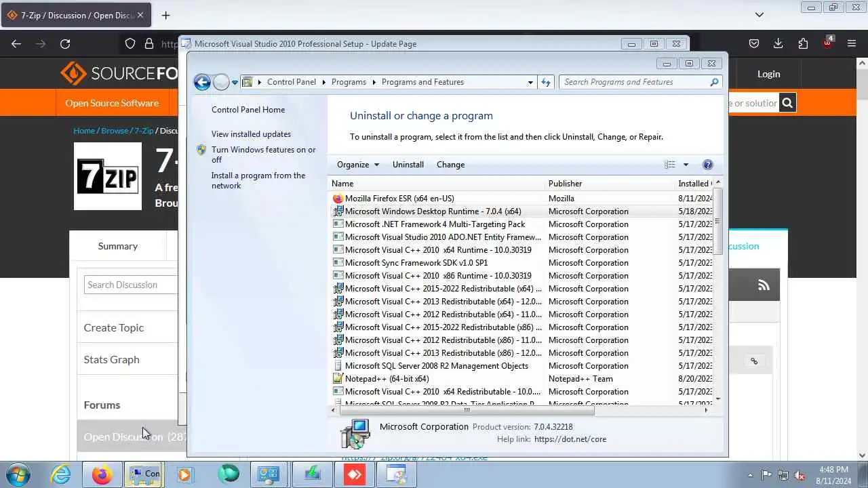This screenshot has height=488, width=868.
Task: Open the address bar's previous locations dropdown
Action: (x=530, y=82)
